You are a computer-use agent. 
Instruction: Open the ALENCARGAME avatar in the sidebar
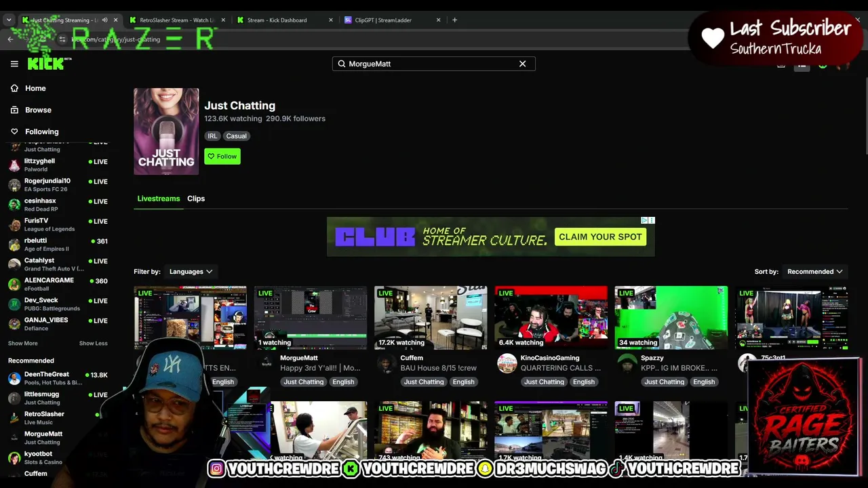(x=14, y=285)
